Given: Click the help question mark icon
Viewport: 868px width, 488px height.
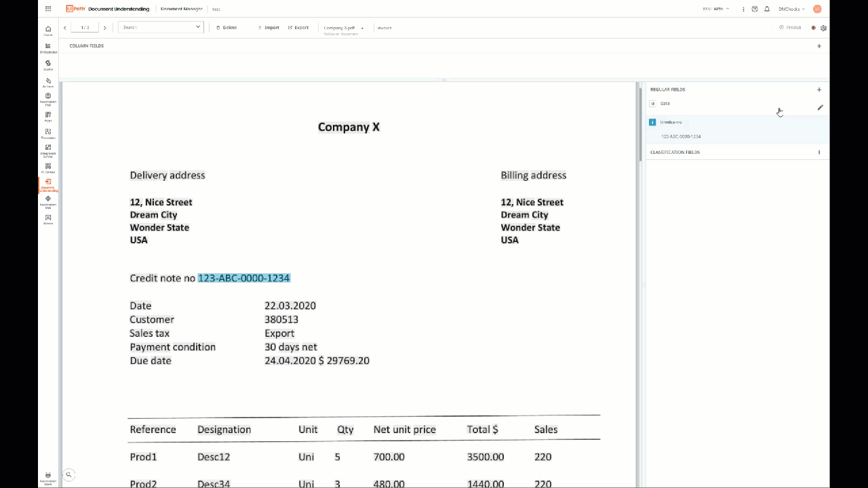Looking at the screenshot, I should tap(755, 9).
